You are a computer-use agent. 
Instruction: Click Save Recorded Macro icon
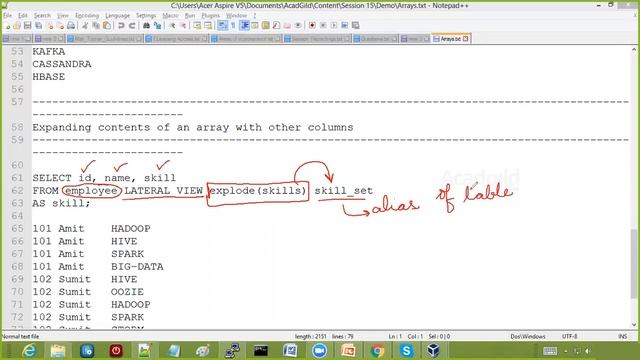[x=356, y=26]
